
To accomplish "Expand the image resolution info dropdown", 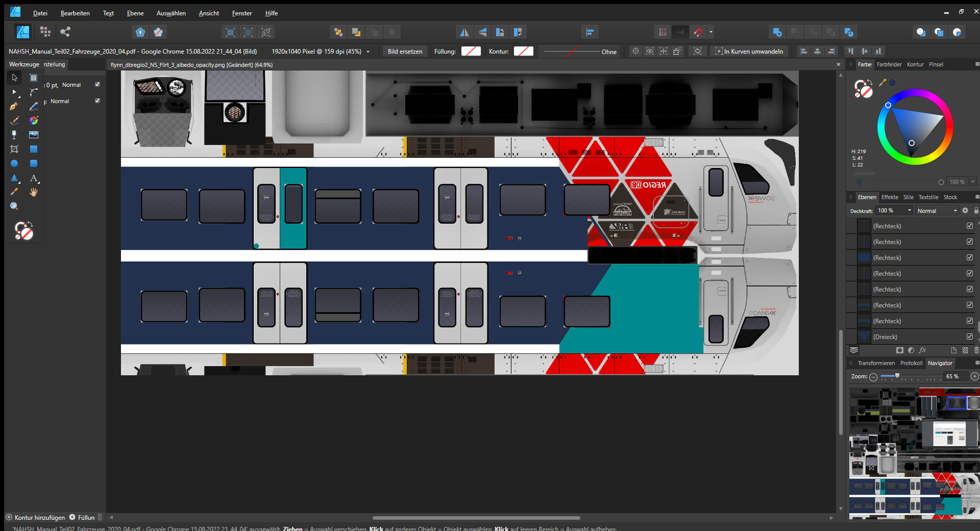I will coord(367,52).
